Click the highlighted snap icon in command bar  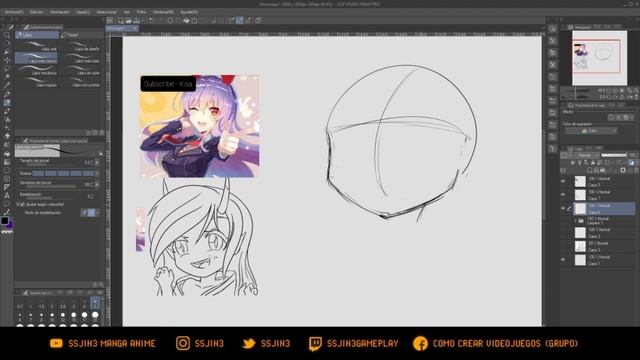coord(240,20)
